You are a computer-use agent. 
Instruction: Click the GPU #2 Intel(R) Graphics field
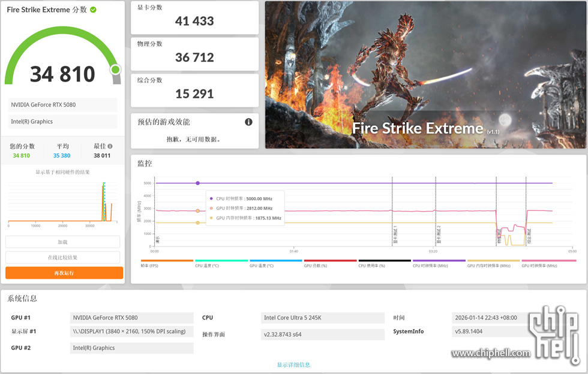(131, 348)
